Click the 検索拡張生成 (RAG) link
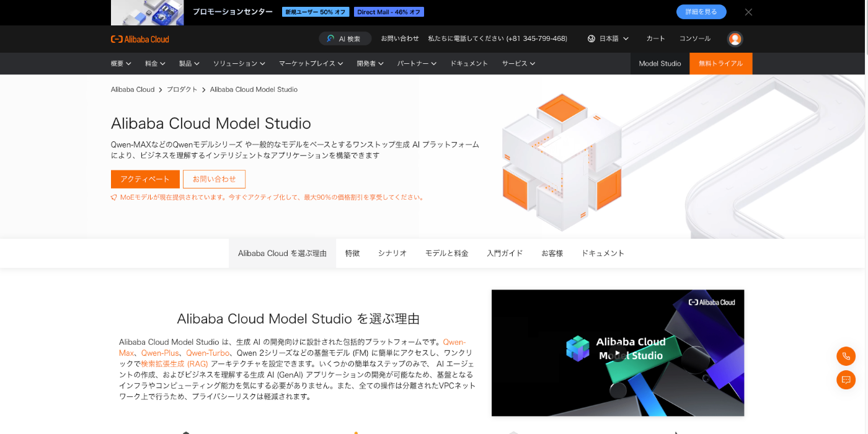The image size is (868, 434). (174, 364)
